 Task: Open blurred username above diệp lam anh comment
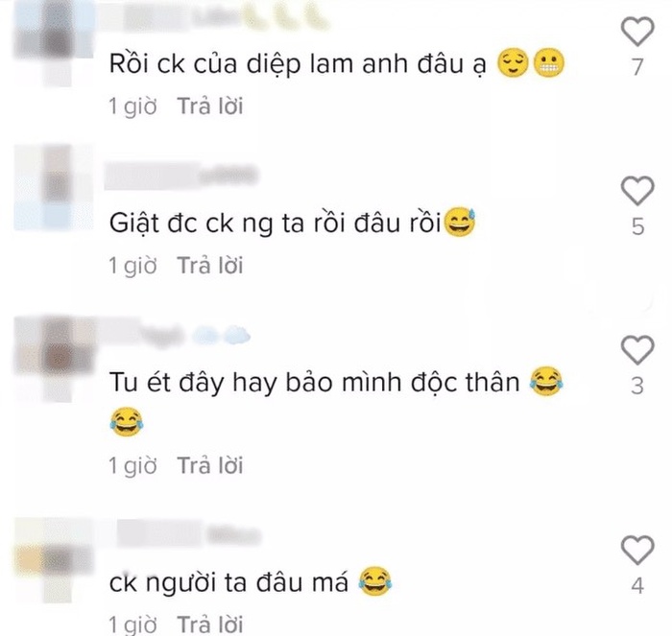(x=214, y=17)
